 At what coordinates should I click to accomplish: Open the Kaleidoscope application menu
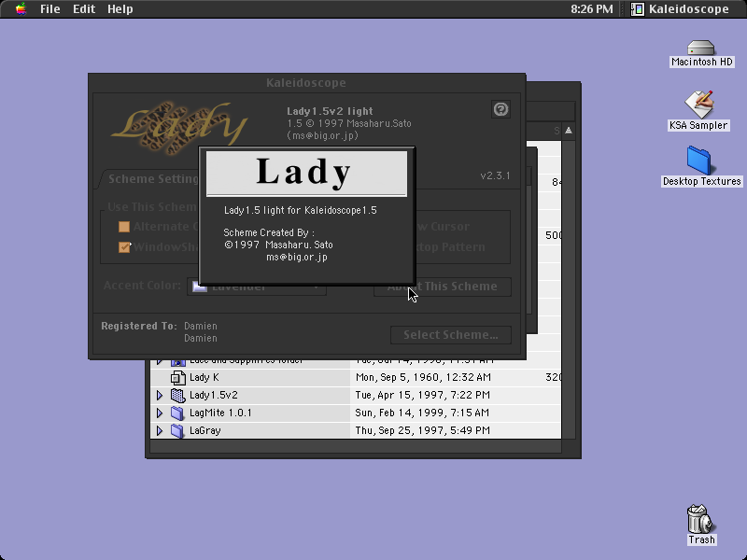680,9
